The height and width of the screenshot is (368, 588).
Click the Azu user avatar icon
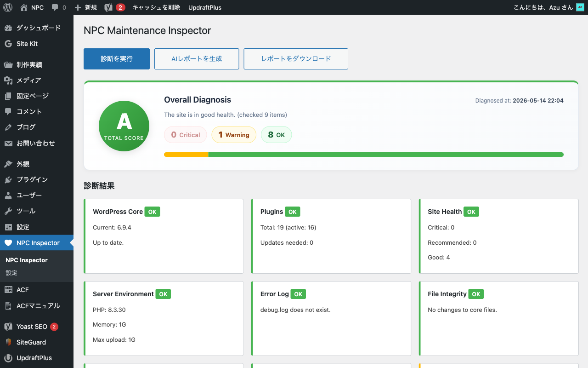[580, 7]
